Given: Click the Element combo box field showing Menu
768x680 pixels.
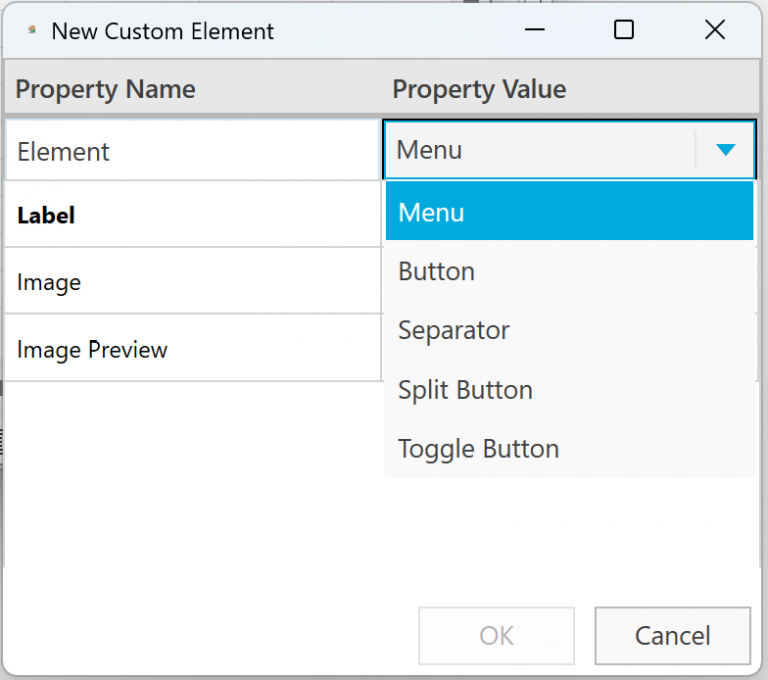Looking at the screenshot, I should pos(538,150).
